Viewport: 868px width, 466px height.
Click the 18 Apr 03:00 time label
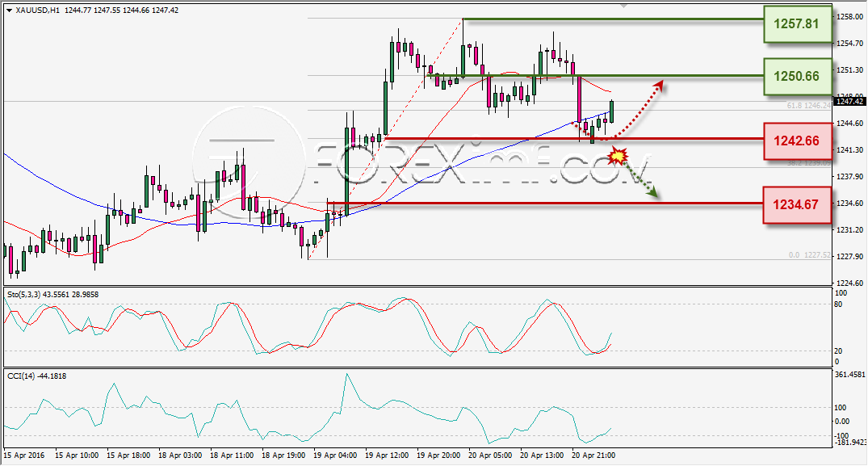pos(180,456)
